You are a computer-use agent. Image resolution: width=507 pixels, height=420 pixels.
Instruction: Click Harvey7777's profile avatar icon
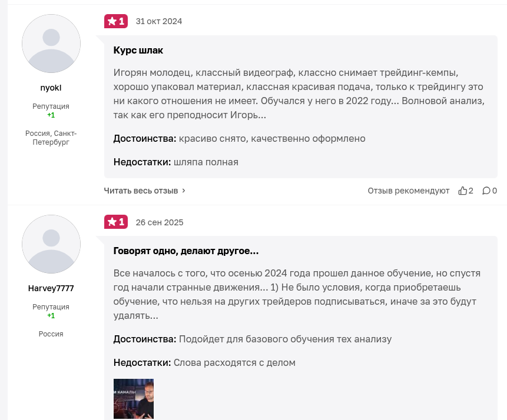pyautogui.click(x=51, y=244)
